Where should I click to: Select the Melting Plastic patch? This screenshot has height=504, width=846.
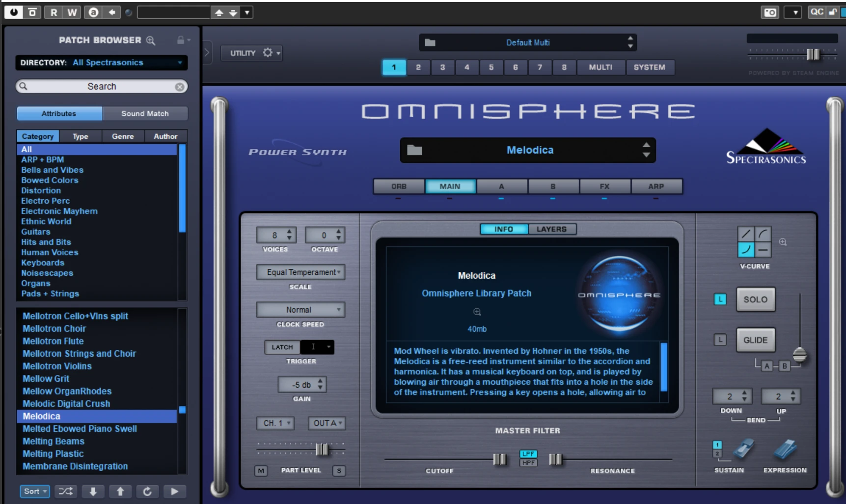coord(97,454)
